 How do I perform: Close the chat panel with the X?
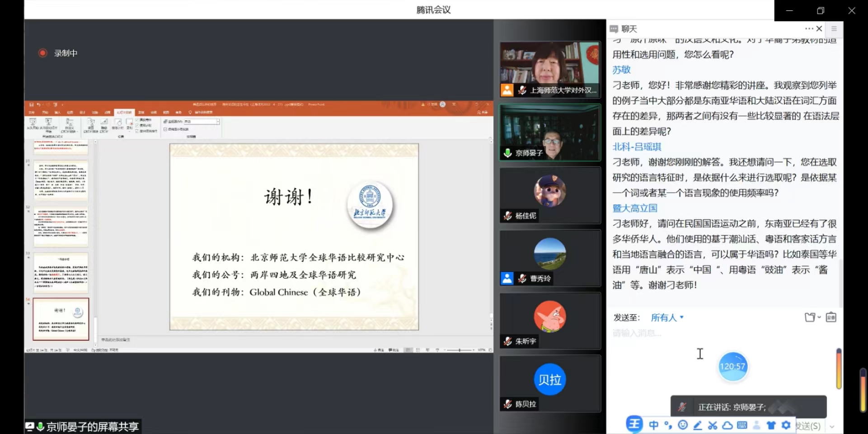819,28
